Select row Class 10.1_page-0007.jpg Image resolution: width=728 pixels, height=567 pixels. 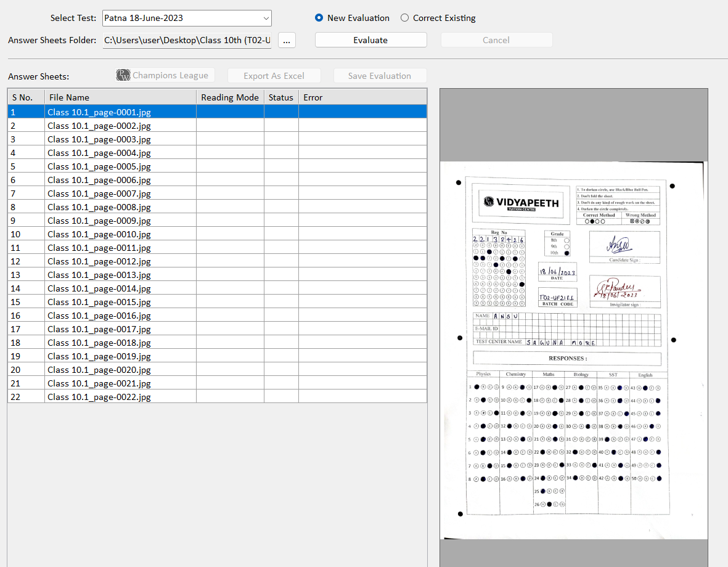click(217, 193)
